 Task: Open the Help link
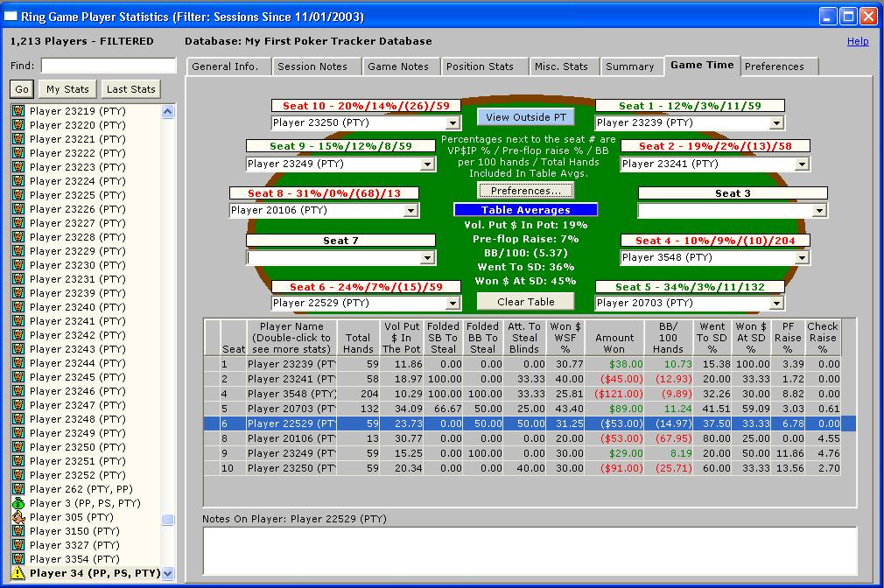click(x=858, y=41)
